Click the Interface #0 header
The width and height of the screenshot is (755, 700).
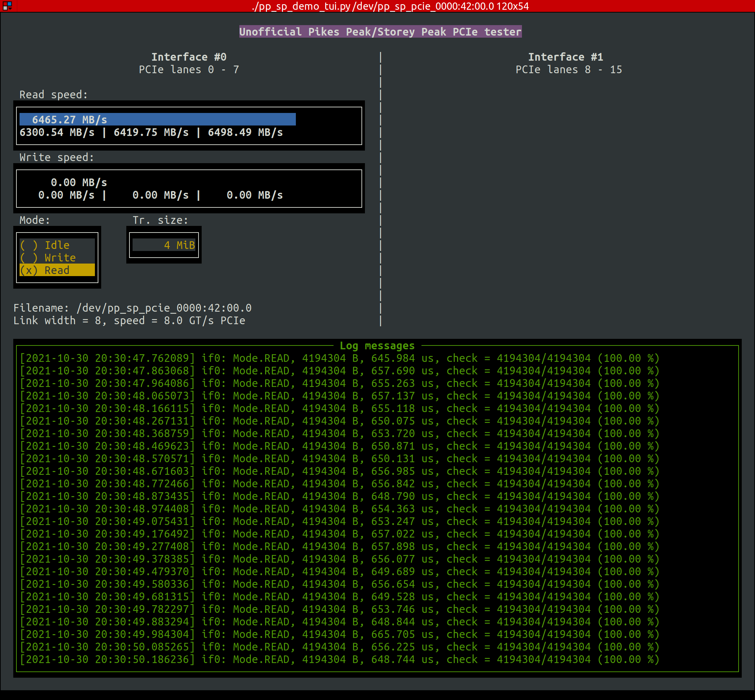(x=189, y=56)
